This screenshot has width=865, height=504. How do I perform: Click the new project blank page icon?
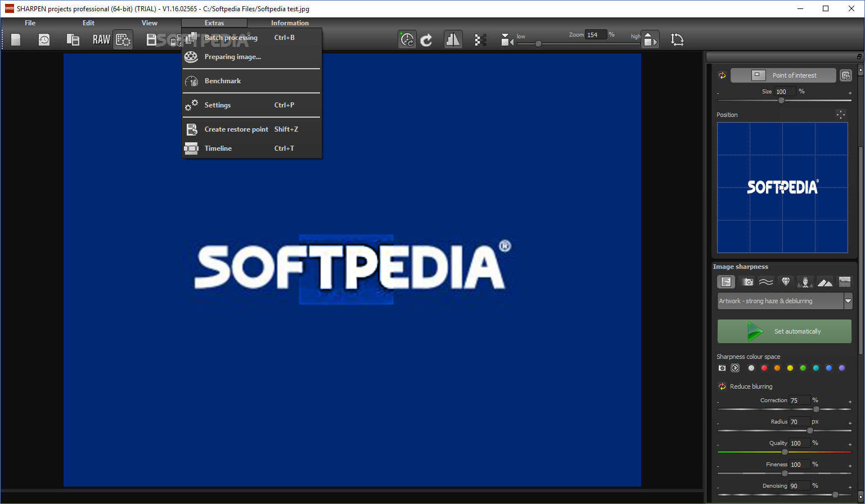(16, 39)
